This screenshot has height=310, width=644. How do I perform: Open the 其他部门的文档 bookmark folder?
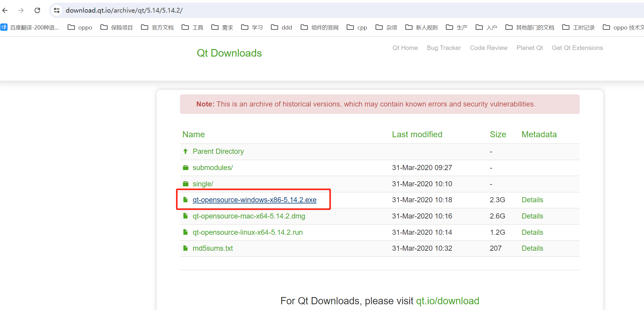coord(530,27)
